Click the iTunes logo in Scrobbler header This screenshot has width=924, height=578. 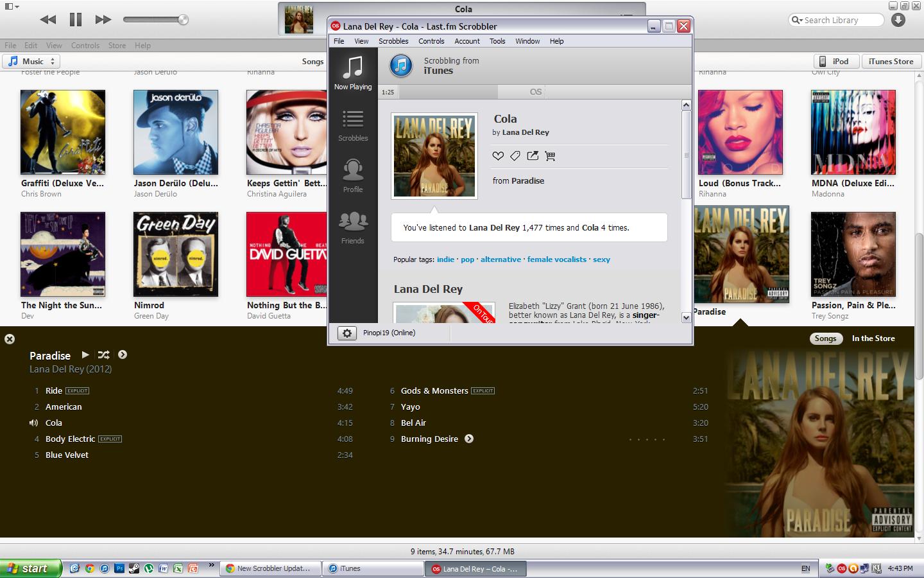point(401,66)
